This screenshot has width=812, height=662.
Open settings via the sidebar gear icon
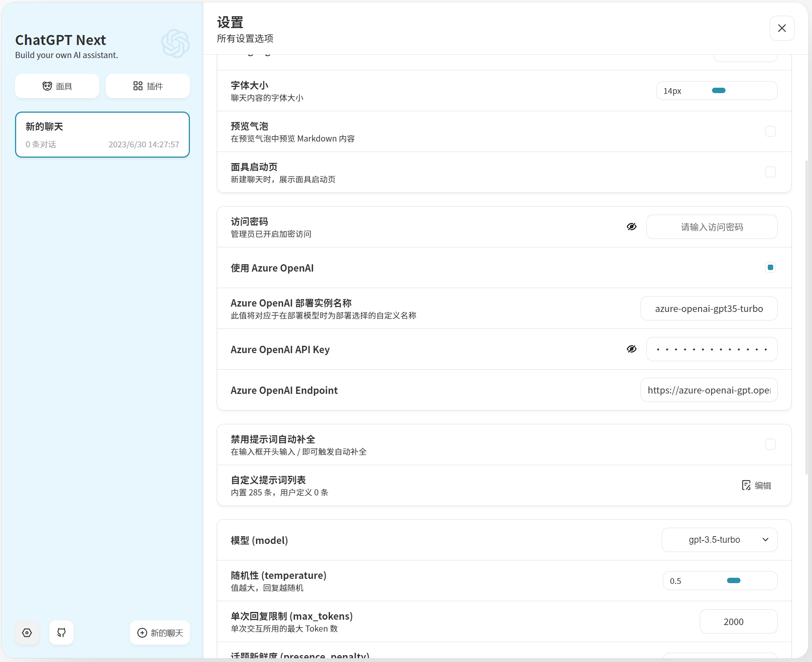pos(27,633)
